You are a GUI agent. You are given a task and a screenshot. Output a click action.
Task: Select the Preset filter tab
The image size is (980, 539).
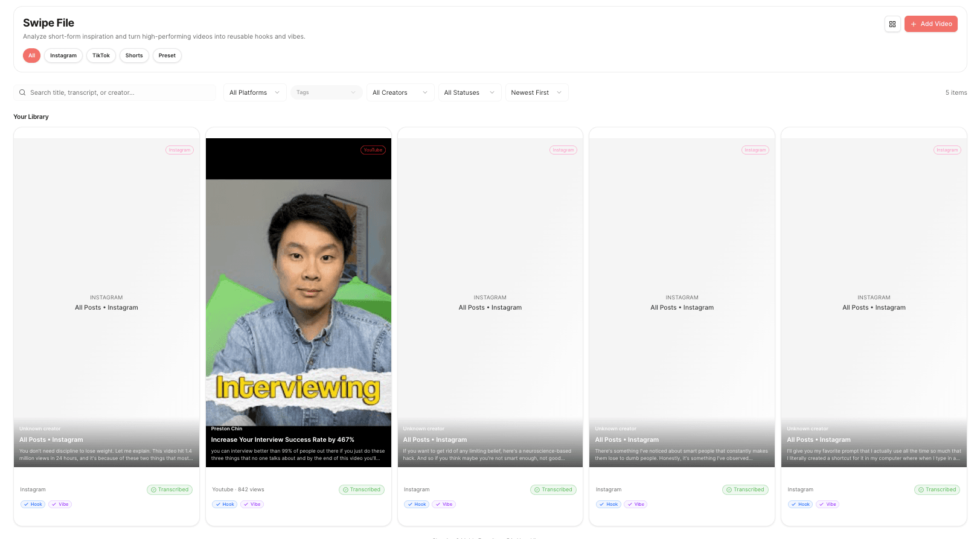(167, 56)
